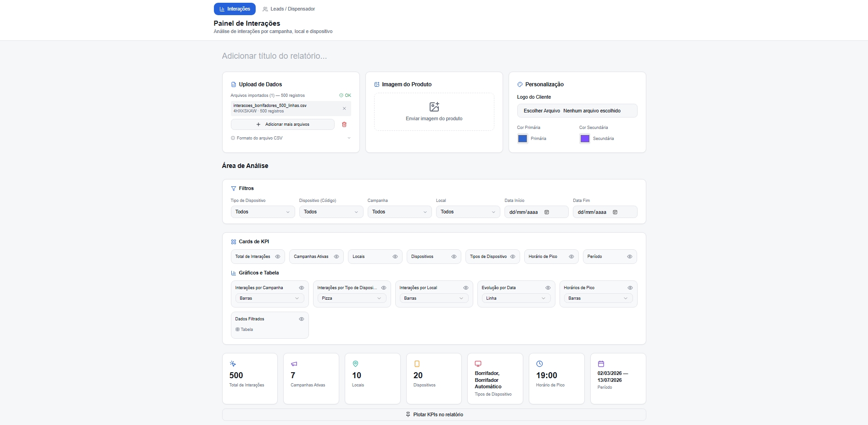
Task: Click the Tabela grid icon under Dados Filtrados
Action: 237,330
